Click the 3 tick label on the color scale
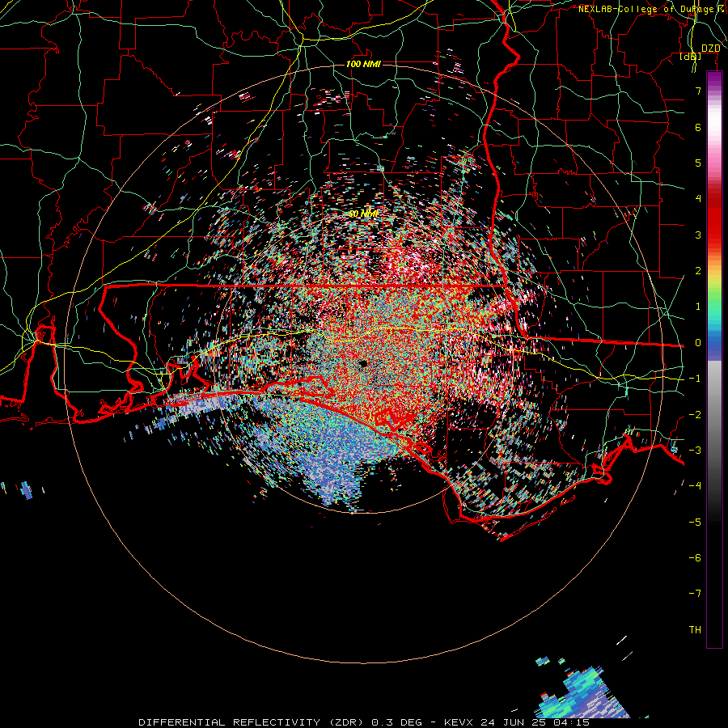The width and height of the screenshot is (728, 728). coord(698,235)
